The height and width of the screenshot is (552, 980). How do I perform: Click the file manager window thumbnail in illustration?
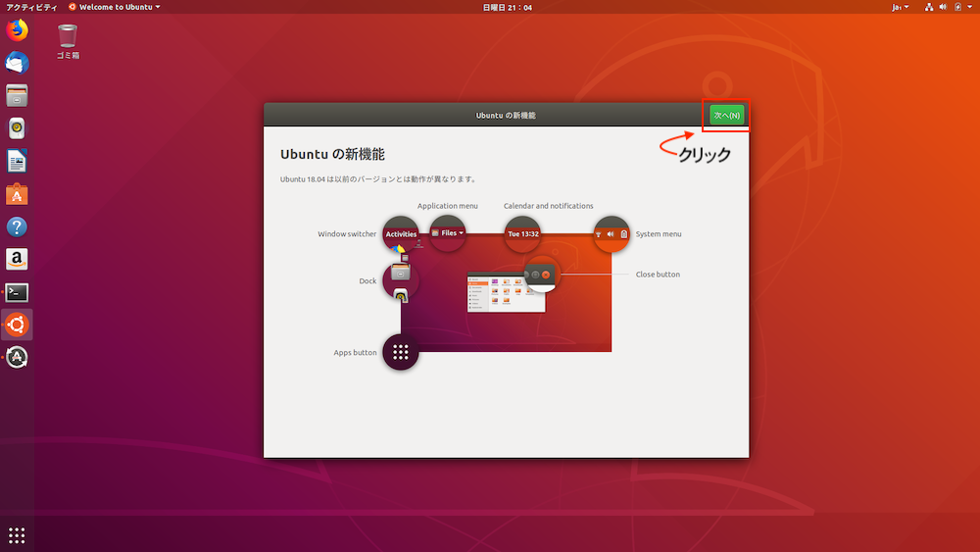[507, 292]
